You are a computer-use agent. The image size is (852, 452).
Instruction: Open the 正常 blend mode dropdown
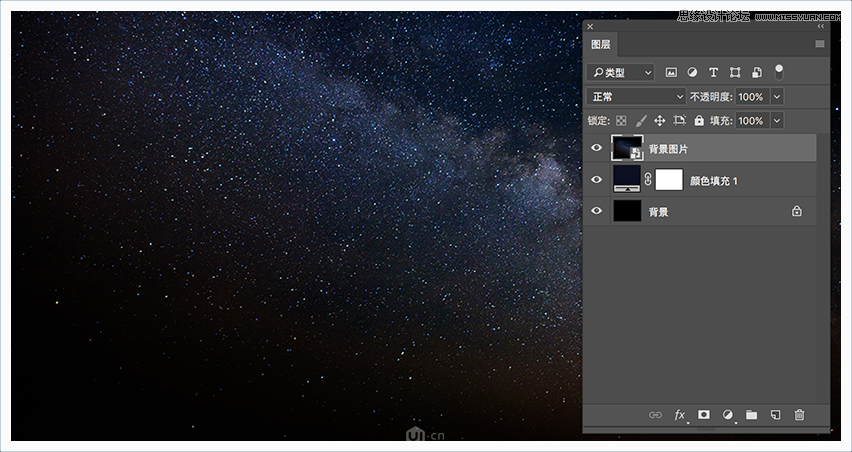click(x=636, y=97)
